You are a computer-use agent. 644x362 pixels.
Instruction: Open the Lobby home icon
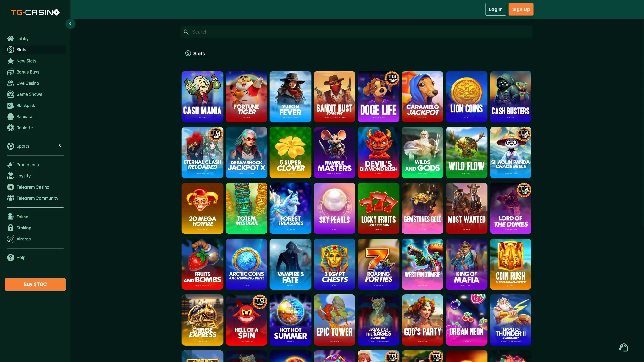[x=11, y=39]
